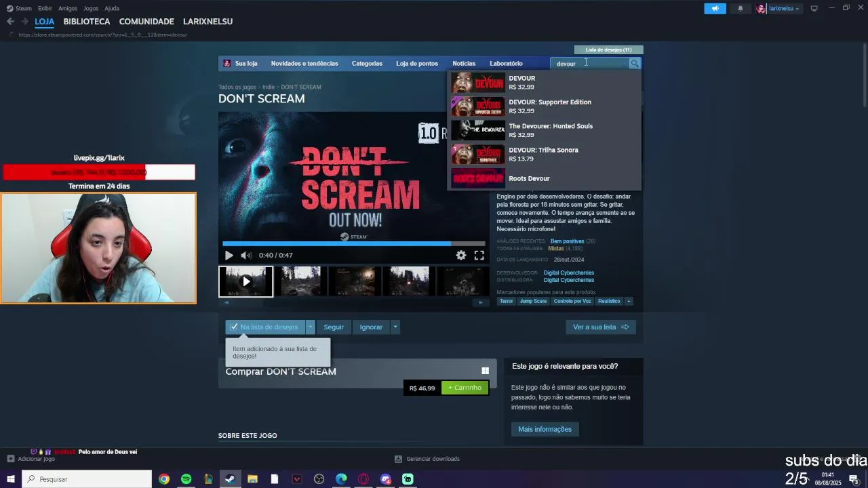The image size is (868, 488).
Task: Add DON'T SCREAM to cart with + Carrinho
Action: 465,388
